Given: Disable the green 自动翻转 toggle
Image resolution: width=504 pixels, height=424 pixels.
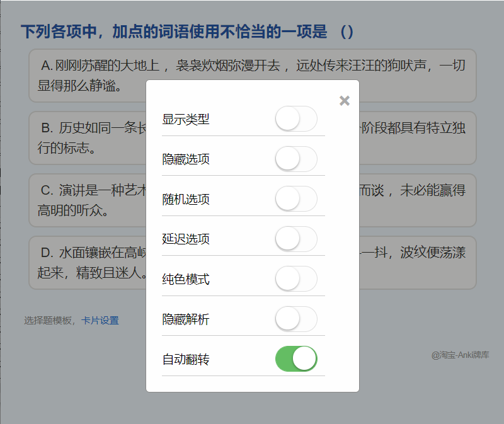Looking at the screenshot, I should pos(296,358).
